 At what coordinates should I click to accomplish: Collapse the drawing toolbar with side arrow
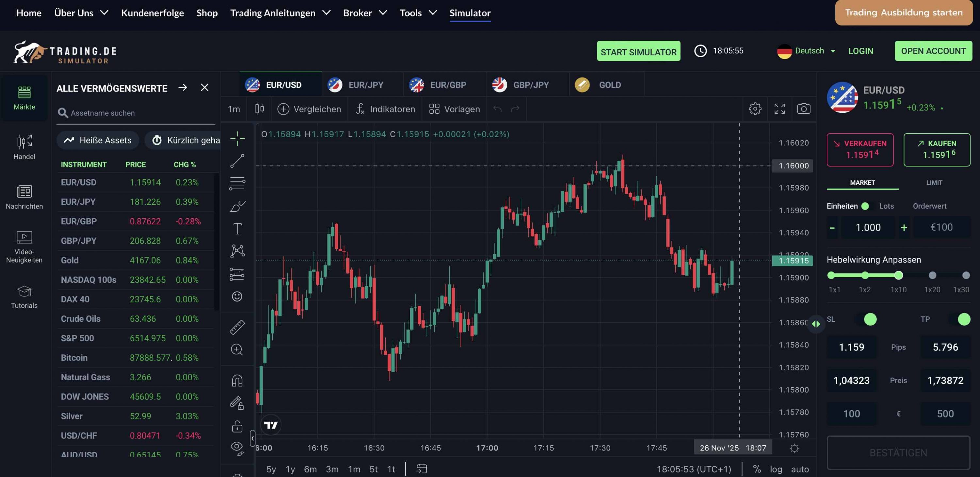coord(252,438)
